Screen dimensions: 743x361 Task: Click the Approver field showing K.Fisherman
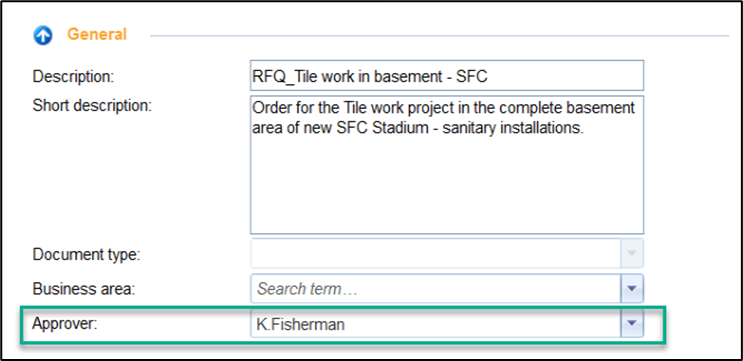point(435,324)
